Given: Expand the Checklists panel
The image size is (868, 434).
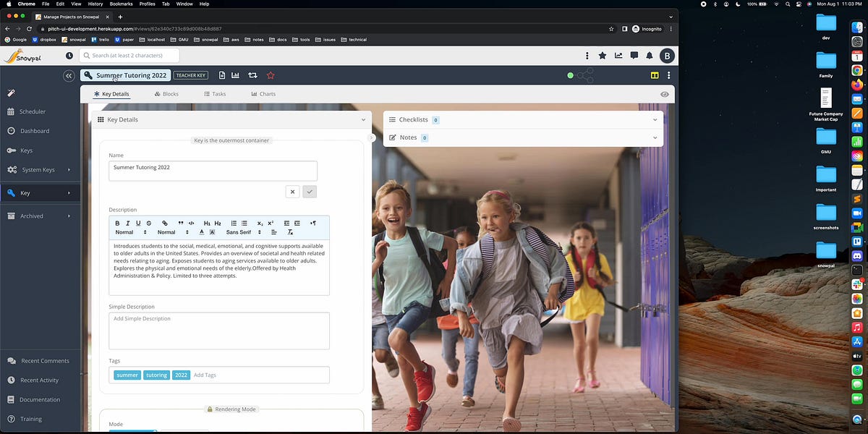Looking at the screenshot, I should point(655,119).
